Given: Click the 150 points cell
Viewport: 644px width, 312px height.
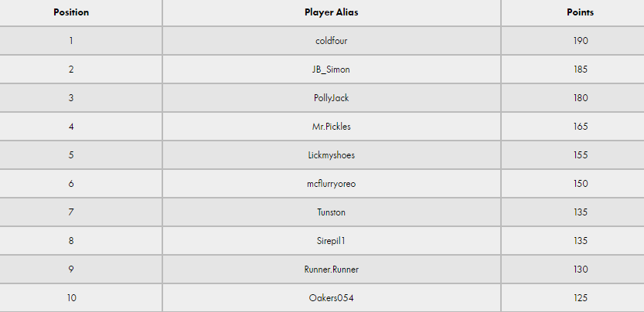Looking at the screenshot, I should 581,184.
